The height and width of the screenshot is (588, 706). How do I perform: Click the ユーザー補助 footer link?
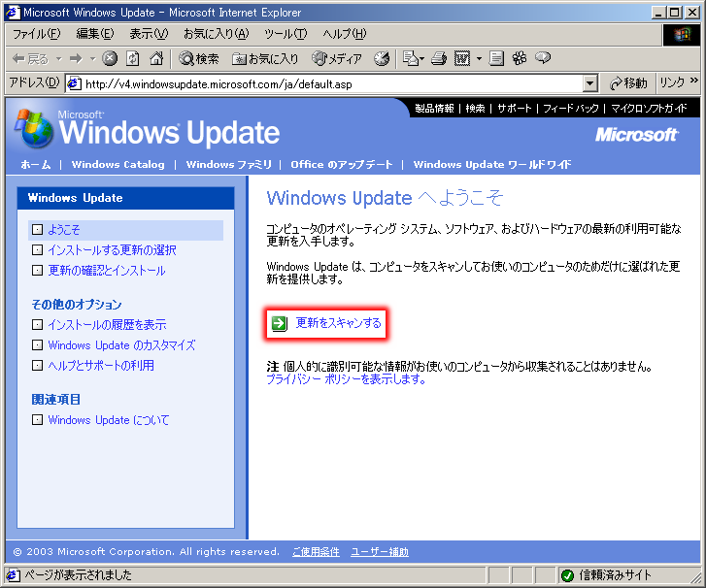tap(380, 551)
